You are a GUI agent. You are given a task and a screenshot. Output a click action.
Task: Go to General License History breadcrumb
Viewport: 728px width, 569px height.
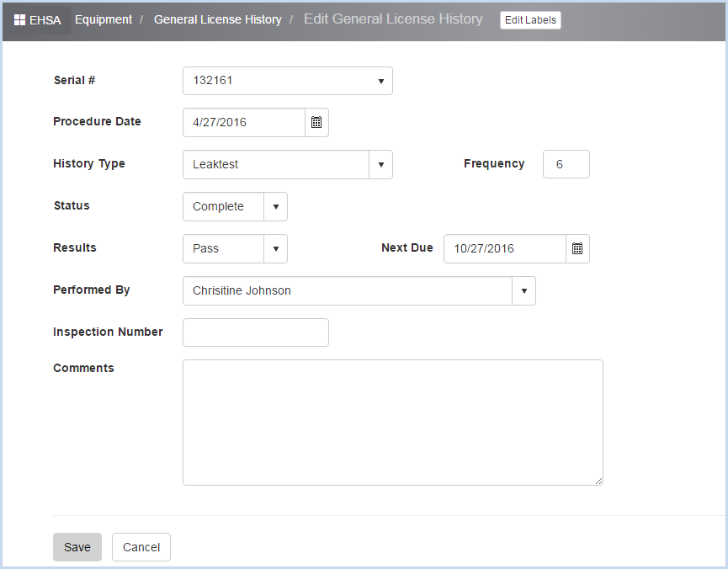(x=218, y=19)
